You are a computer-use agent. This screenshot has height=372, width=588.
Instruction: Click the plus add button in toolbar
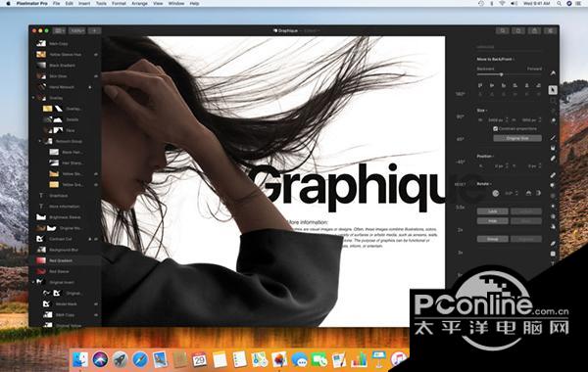(94, 30)
